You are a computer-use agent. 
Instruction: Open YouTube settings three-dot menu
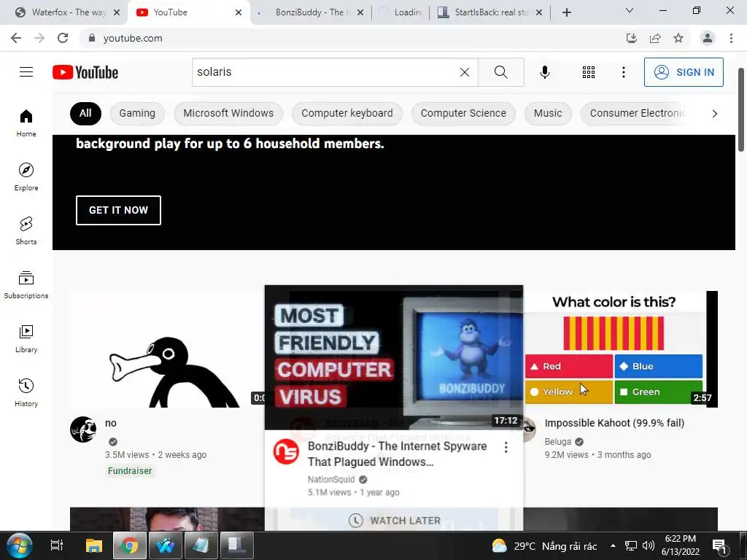coord(623,72)
